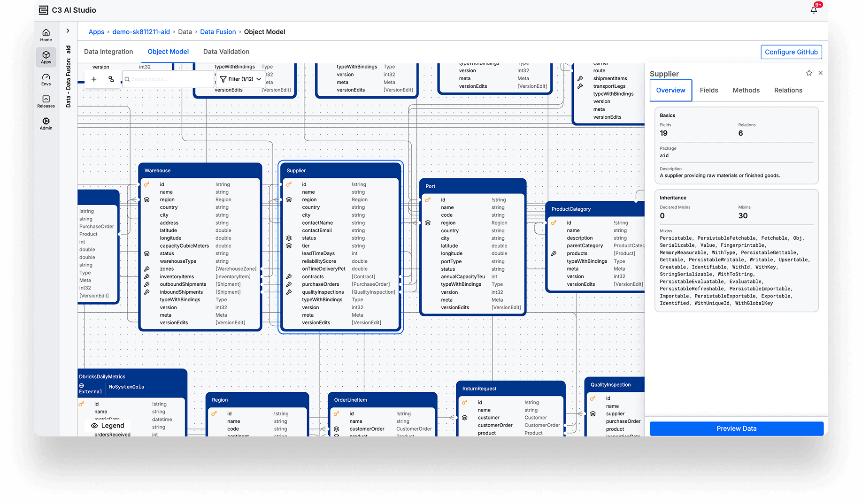Image resolution: width=862 pixels, height=504 pixels.
Task: Click the Search nodes input field
Action: (169, 79)
